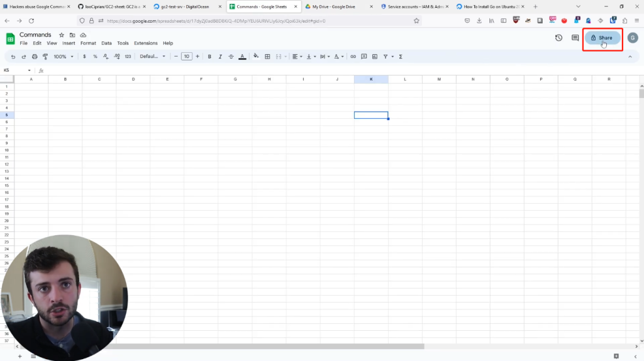The image size is (644, 361).
Task: Click the Share button
Action: click(602, 38)
